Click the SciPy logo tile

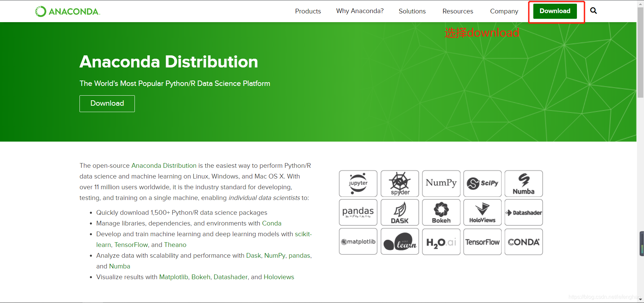point(482,184)
